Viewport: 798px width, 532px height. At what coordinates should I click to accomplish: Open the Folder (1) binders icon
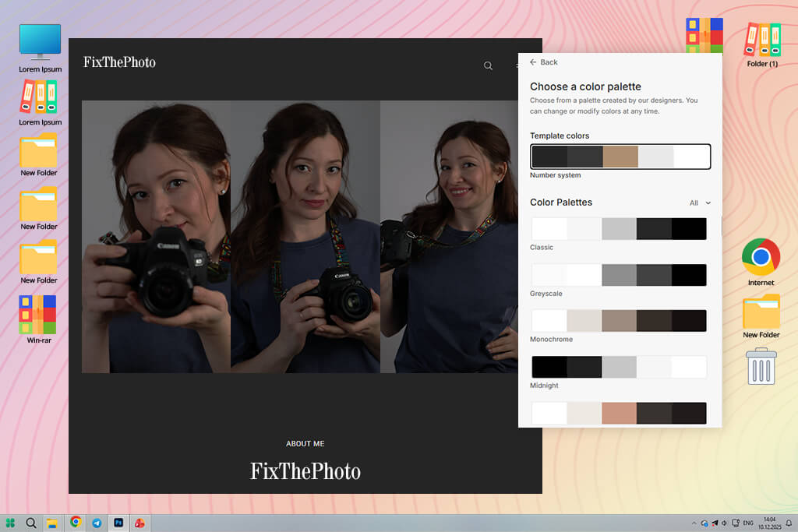click(761, 40)
